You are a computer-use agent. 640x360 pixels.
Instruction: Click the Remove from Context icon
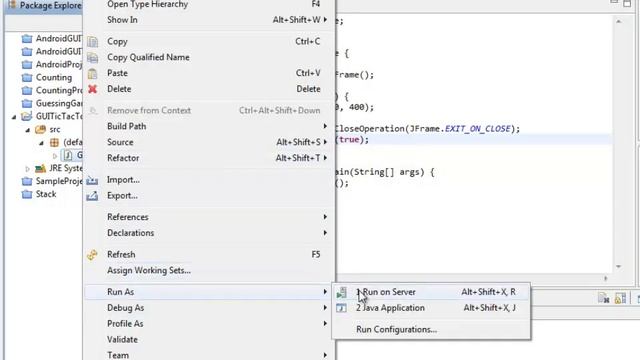click(x=93, y=111)
